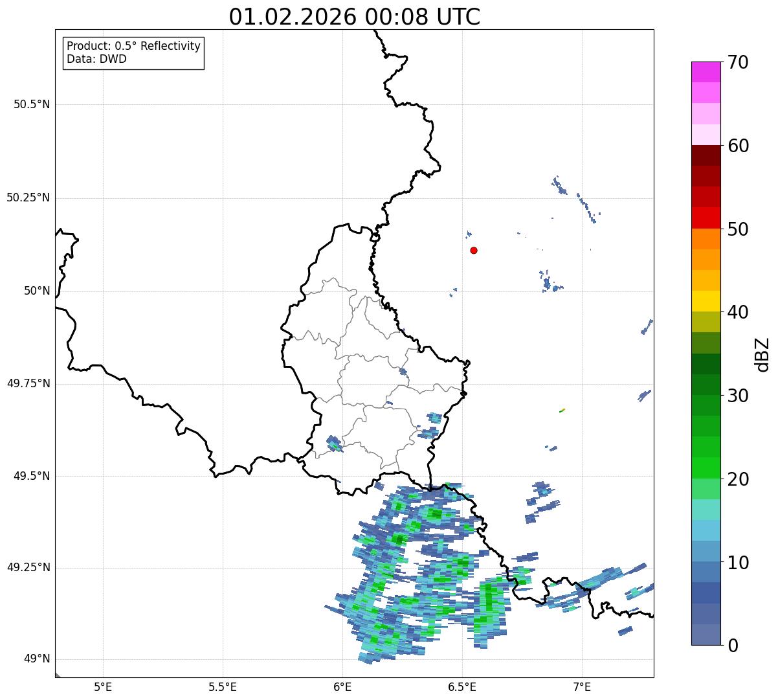Pick the orange swatch just below 50
This screenshot has height=700, width=778.
pyautogui.click(x=706, y=239)
